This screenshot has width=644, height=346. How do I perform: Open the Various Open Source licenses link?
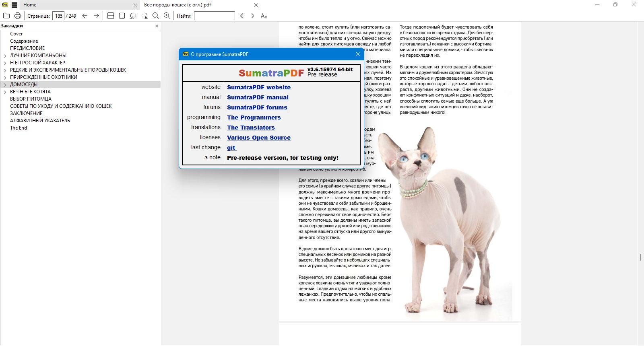(x=259, y=138)
